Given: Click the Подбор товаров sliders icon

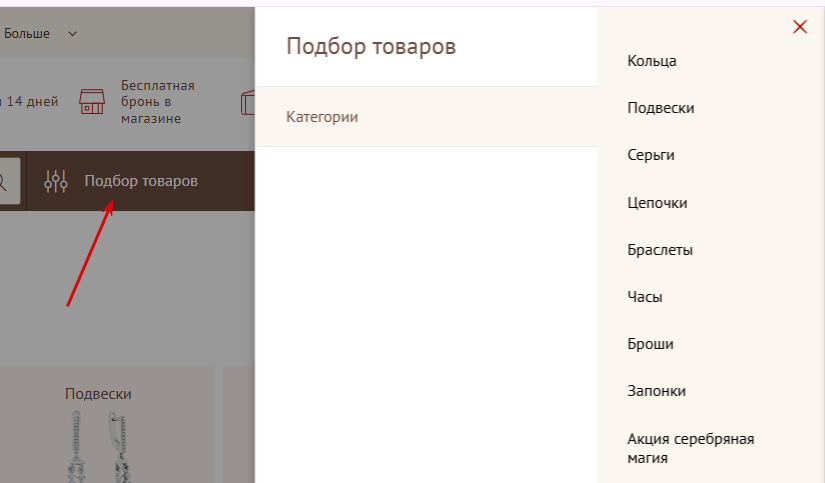Looking at the screenshot, I should click(56, 181).
